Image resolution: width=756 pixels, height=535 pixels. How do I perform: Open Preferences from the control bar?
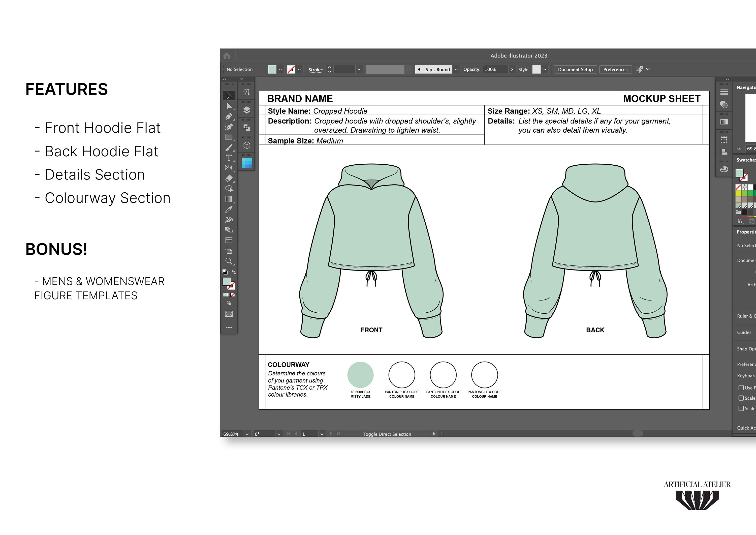(x=615, y=70)
